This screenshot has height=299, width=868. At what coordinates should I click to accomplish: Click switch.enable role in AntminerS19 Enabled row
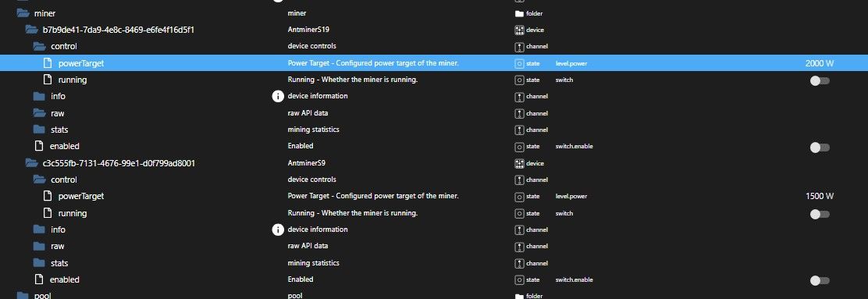[574, 147]
